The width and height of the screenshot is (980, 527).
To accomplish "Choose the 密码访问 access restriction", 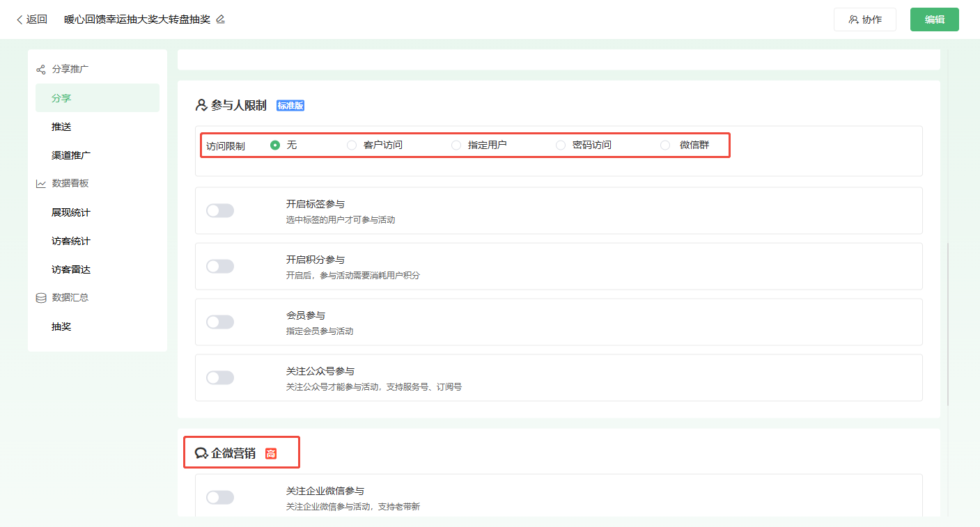I will click(561, 145).
